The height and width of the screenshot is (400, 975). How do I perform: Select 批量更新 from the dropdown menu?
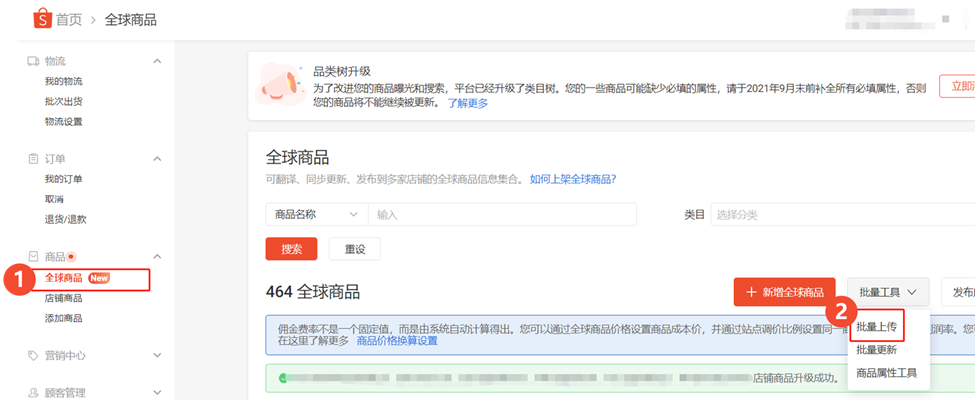click(x=877, y=350)
